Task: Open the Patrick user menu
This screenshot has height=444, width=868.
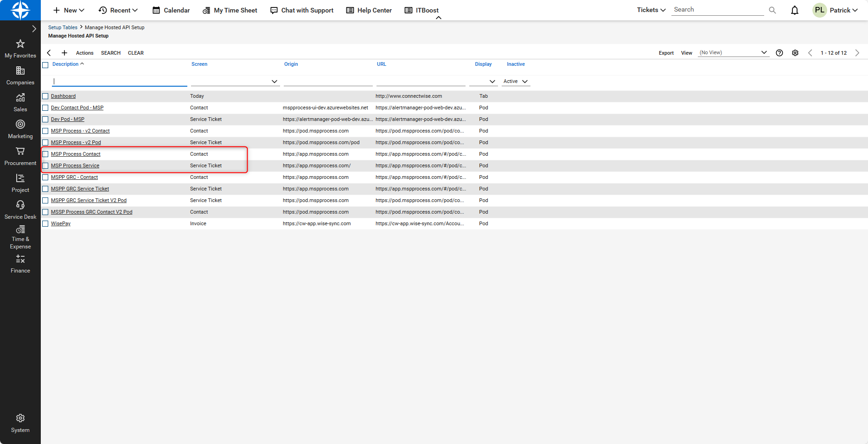Action: click(x=843, y=10)
